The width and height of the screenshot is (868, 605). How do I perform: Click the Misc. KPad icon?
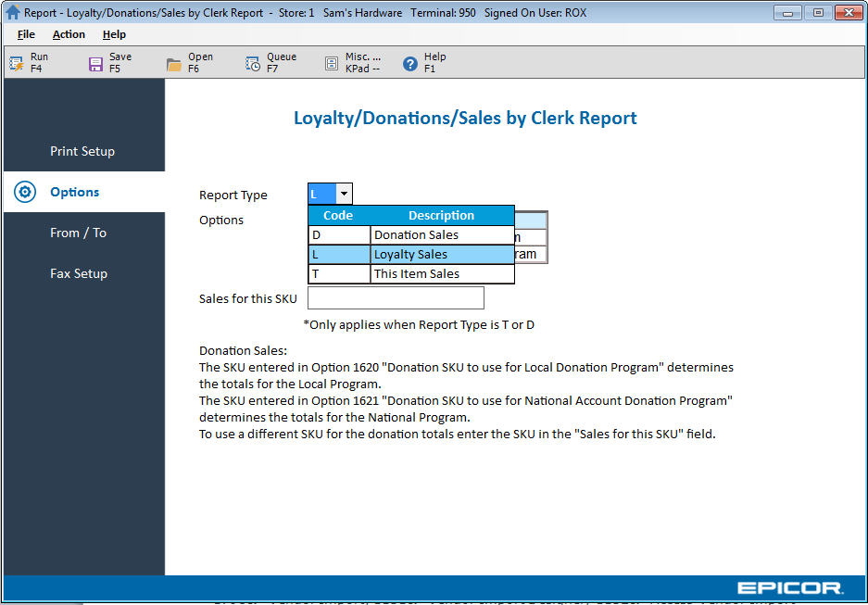tap(332, 63)
